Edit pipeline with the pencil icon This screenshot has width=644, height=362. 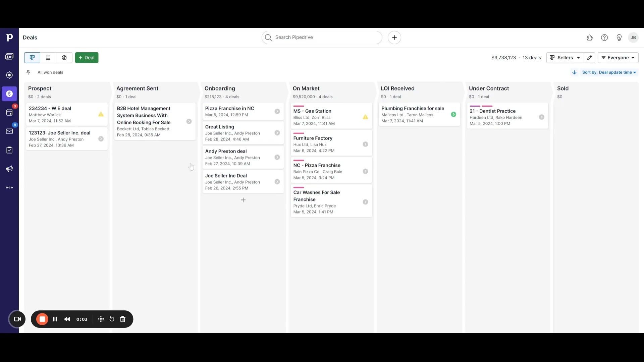589,58
